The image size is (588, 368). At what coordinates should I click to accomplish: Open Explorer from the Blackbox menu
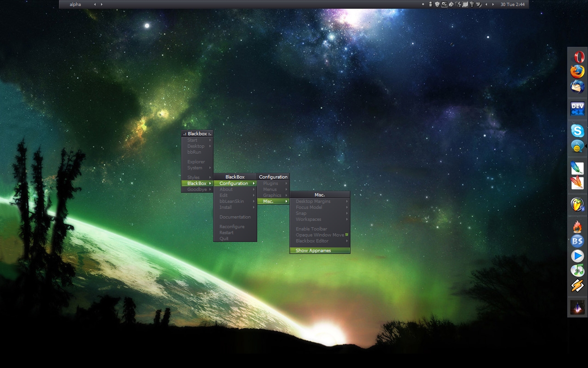(198, 162)
